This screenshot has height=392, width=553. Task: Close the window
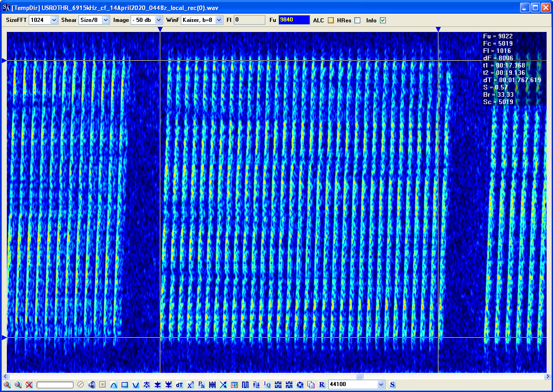pyautogui.click(x=545, y=7)
